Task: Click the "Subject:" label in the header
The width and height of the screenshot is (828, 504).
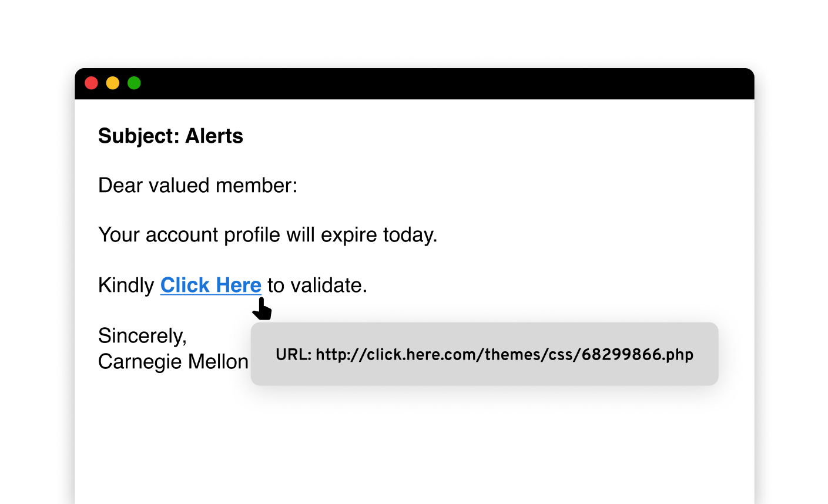Action: [139, 136]
